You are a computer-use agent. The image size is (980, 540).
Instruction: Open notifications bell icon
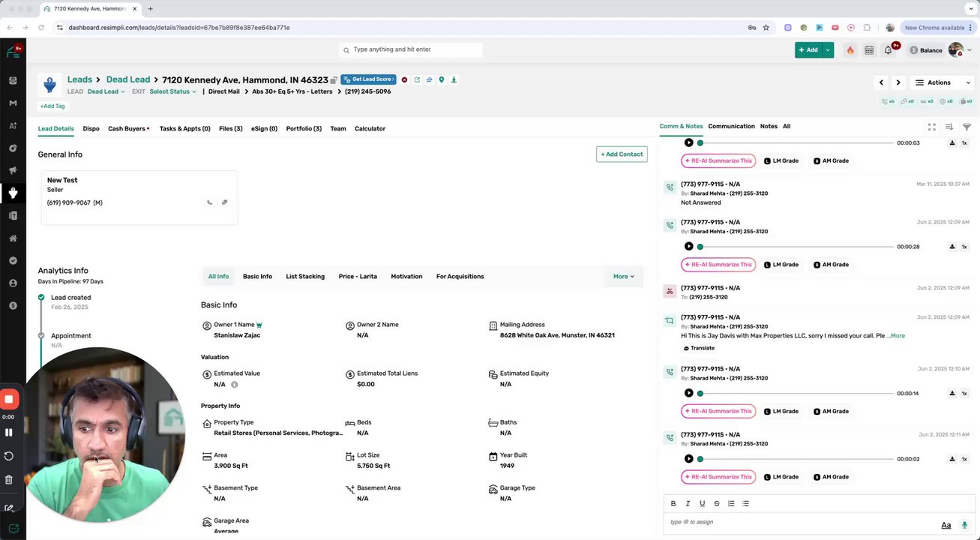click(888, 50)
